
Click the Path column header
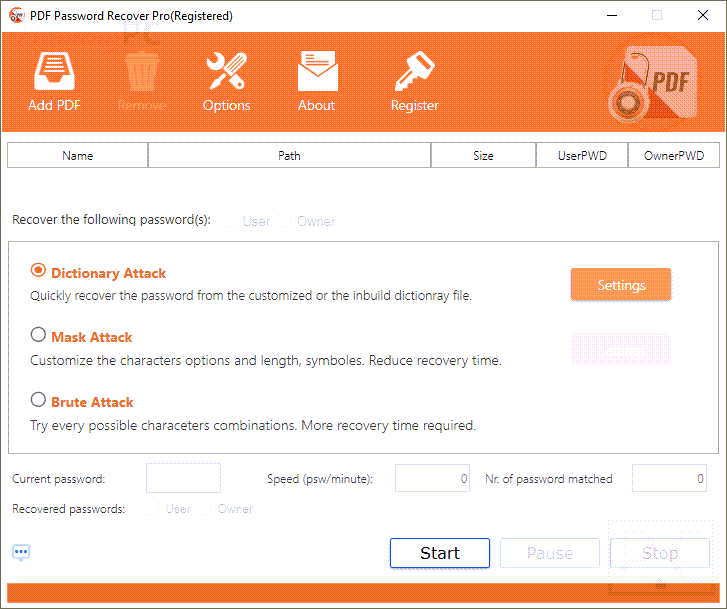click(x=289, y=155)
